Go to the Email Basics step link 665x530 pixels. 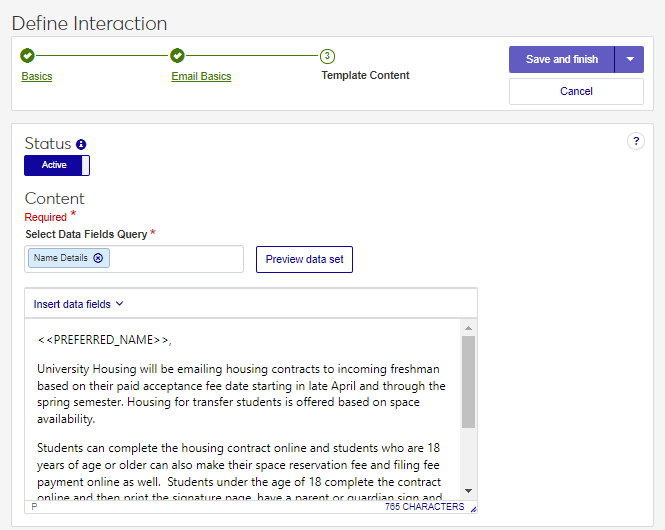tap(201, 76)
